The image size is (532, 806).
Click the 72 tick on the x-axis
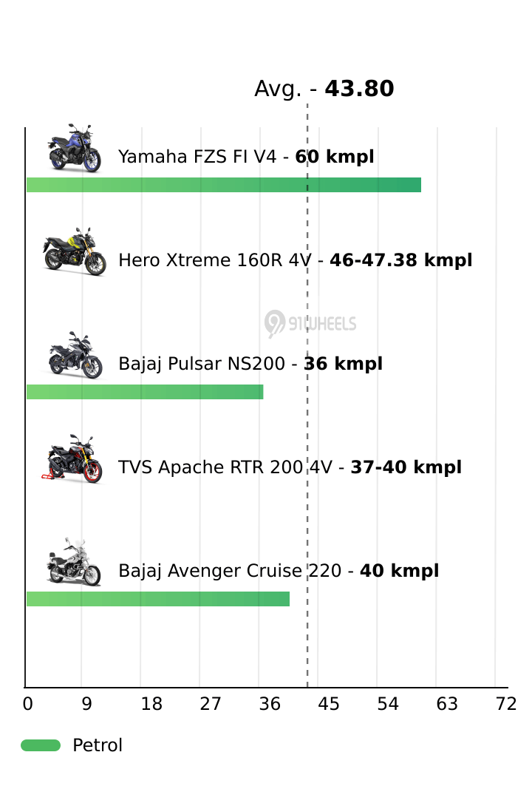tap(506, 704)
